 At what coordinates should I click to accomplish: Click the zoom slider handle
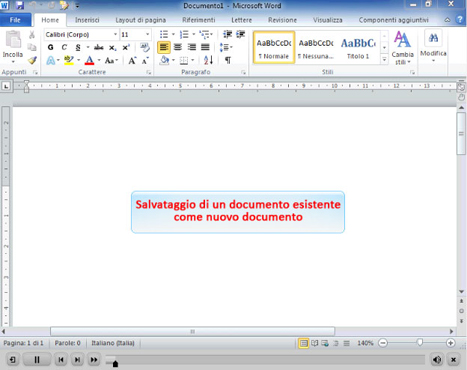click(420, 342)
